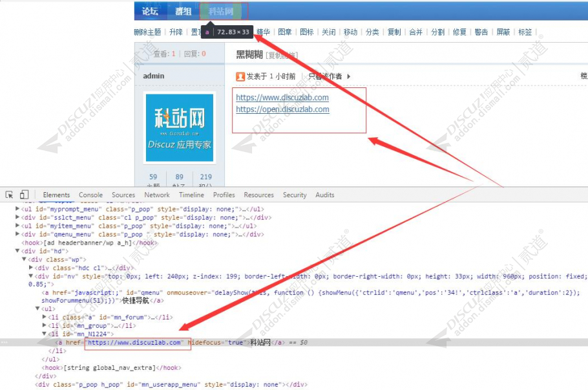588x390 pixels.
Task: Click the 警告 moderation link
Action: tap(481, 32)
